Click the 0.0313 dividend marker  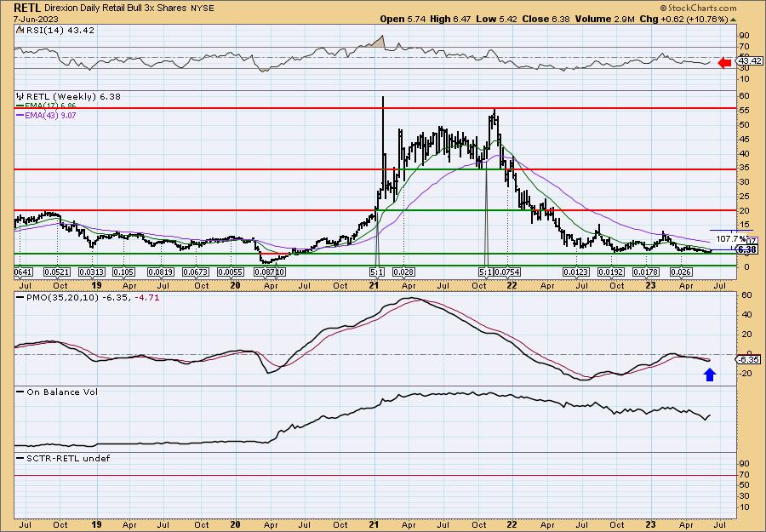[92, 272]
